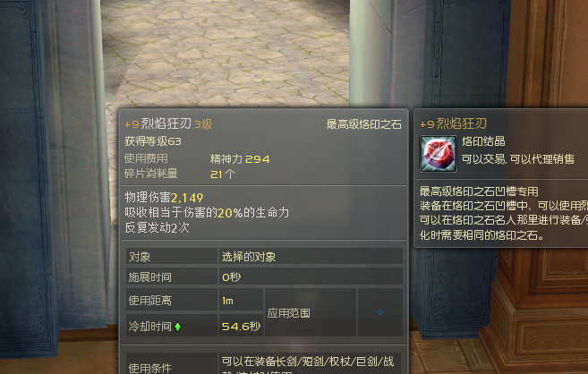Screen dimensions: 588x374
Task: Click the 最高级烙印之石 label in tooltip header
Action: 363,124
